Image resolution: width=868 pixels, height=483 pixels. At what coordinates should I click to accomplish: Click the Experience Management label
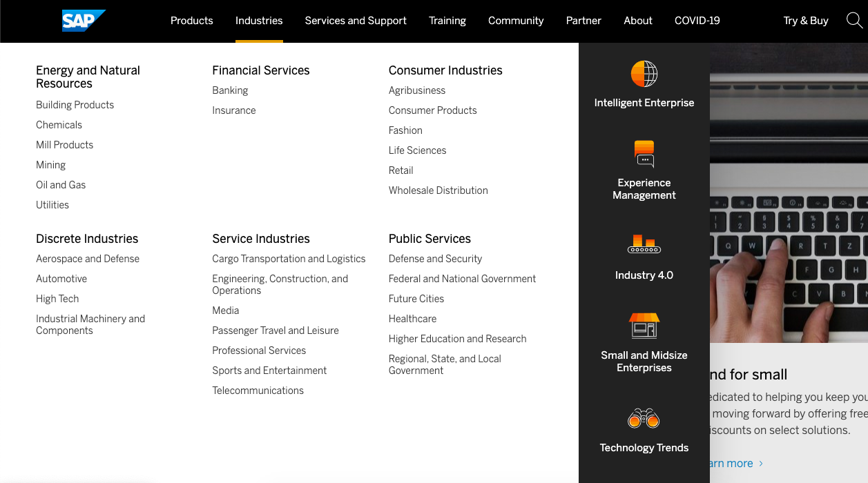(x=644, y=189)
